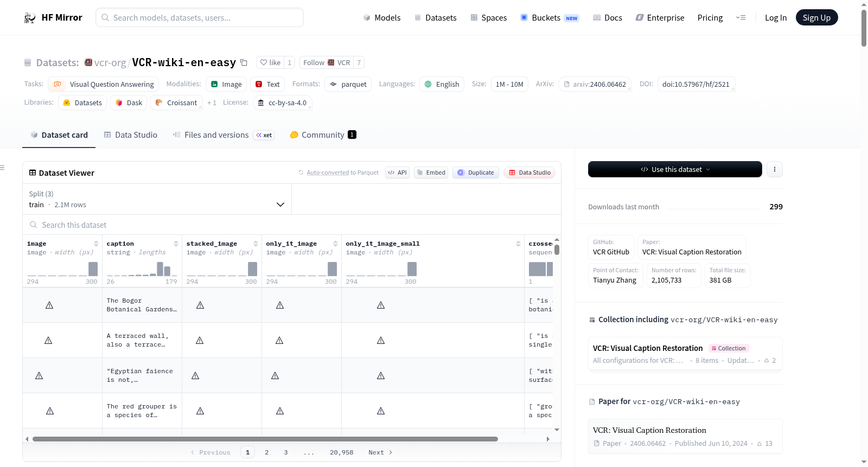Image resolution: width=868 pixels, height=467 pixels.
Task: Jump to page 20,958
Action: click(x=341, y=452)
